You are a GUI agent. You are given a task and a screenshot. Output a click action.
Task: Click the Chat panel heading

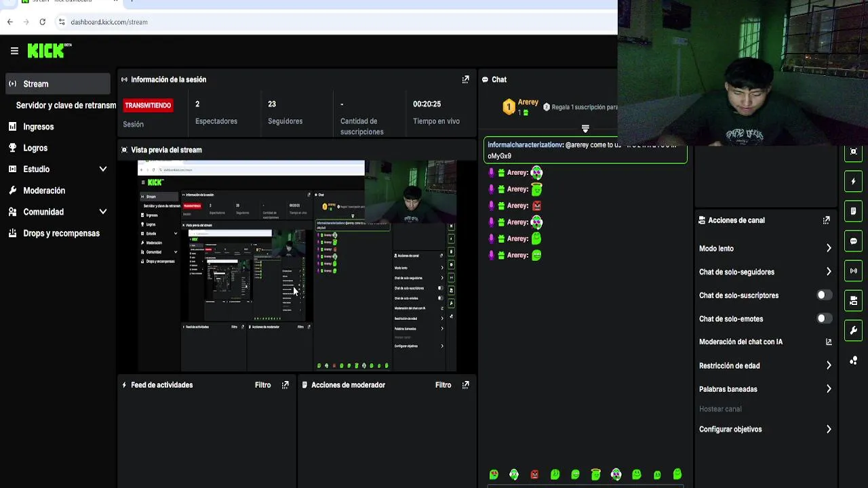point(499,79)
